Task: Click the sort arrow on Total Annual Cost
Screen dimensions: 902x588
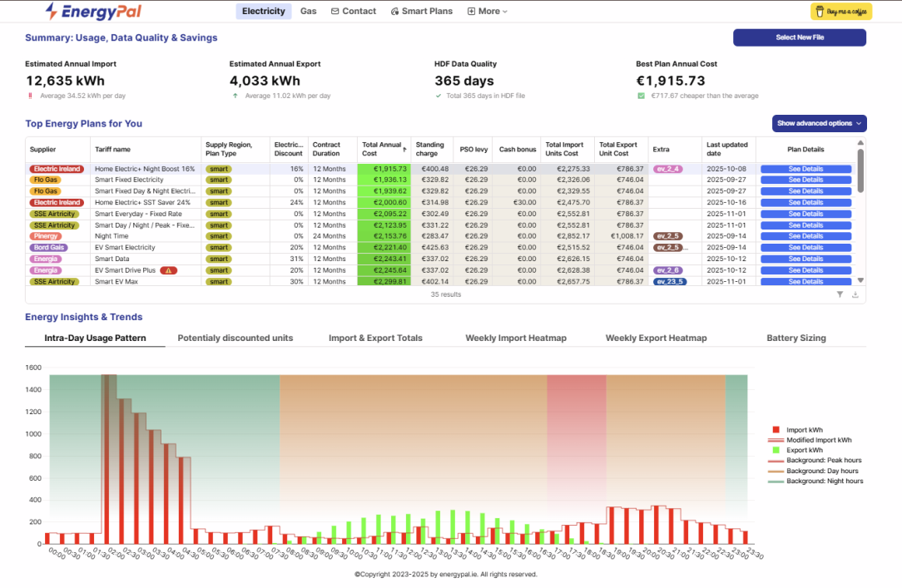Action: 404,150
